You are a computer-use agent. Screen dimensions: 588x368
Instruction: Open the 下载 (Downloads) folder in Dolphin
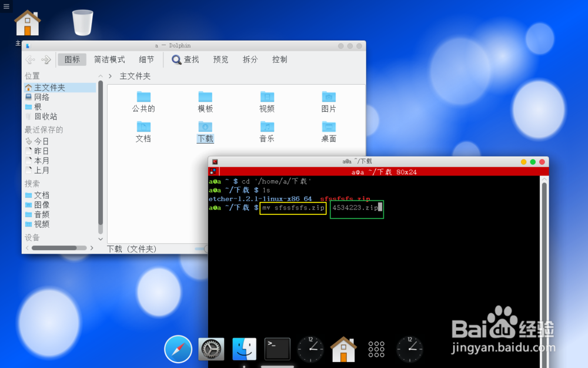point(205,127)
